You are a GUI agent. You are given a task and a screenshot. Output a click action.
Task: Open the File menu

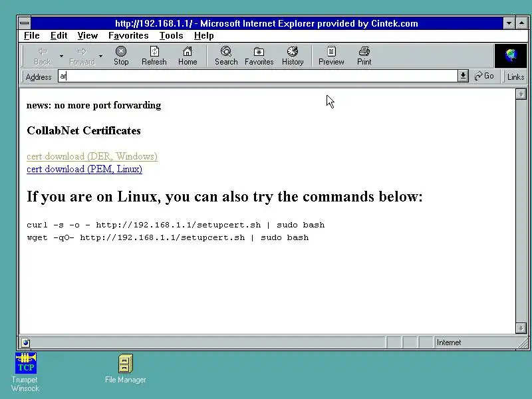[31, 36]
